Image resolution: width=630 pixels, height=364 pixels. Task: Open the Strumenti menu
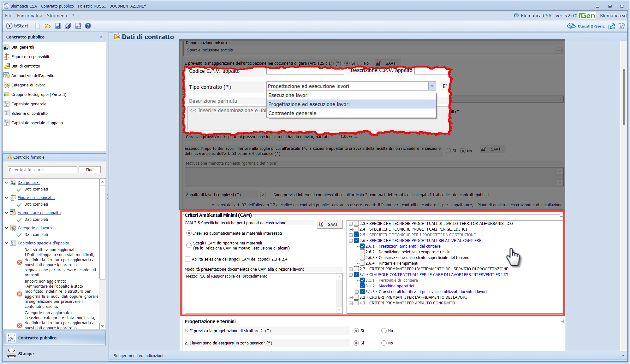pyautogui.click(x=57, y=15)
